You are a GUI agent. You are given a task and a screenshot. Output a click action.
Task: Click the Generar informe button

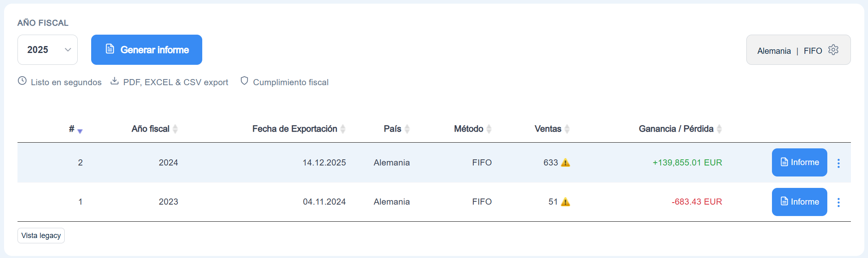146,50
